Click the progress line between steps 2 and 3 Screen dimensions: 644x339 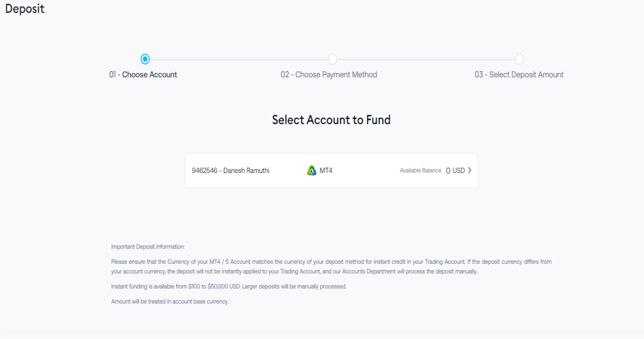pos(426,59)
